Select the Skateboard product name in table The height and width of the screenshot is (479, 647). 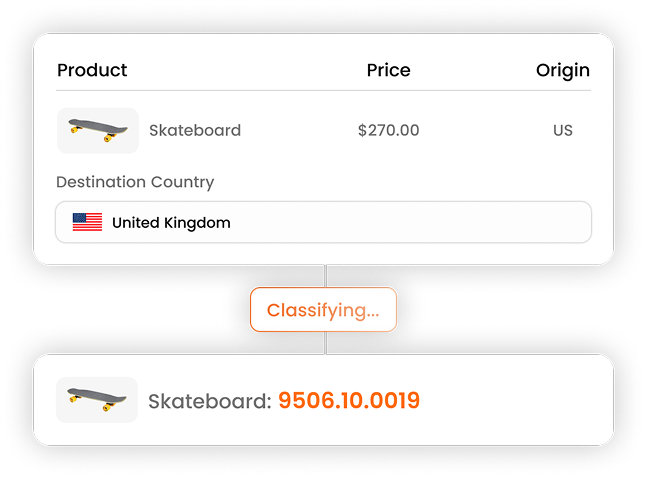tap(195, 130)
